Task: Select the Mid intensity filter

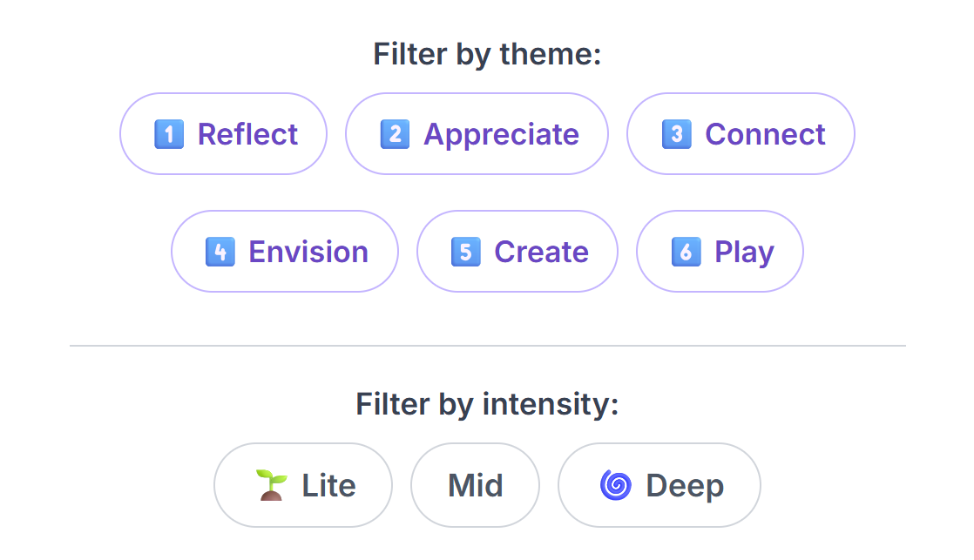Action: [x=475, y=485]
